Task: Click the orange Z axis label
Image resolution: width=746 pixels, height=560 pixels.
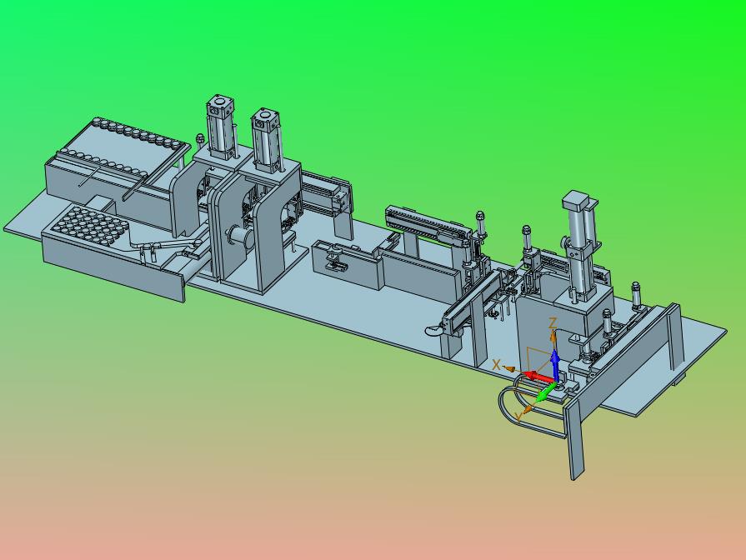Action: 553,323
